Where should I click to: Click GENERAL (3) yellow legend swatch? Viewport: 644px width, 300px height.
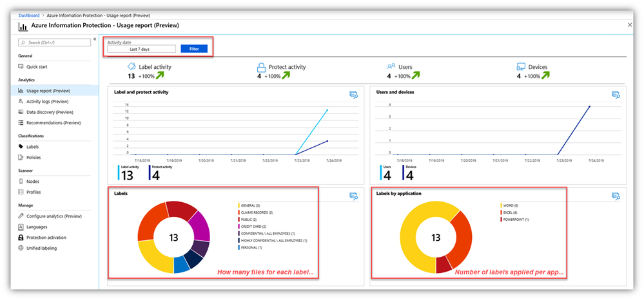(239, 205)
